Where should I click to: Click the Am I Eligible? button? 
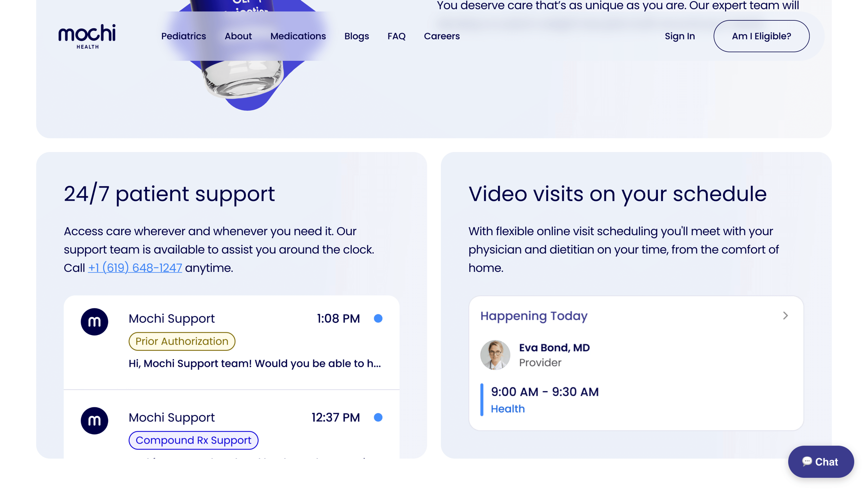pos(761,36)
